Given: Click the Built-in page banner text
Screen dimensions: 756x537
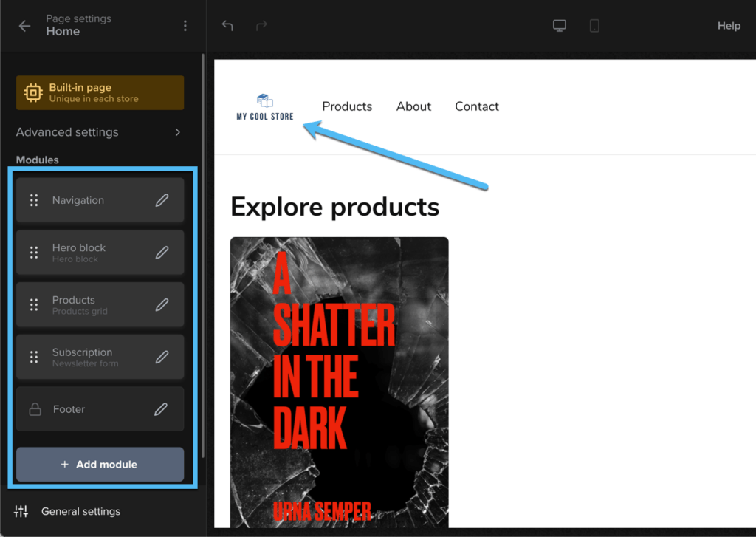Looking at the screenshot, I should (x=94, y=92).
